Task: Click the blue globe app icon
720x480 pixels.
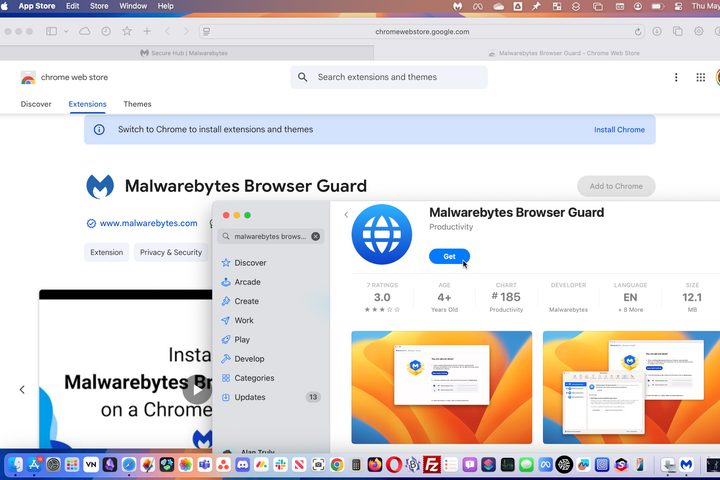Action: (382, 235)
